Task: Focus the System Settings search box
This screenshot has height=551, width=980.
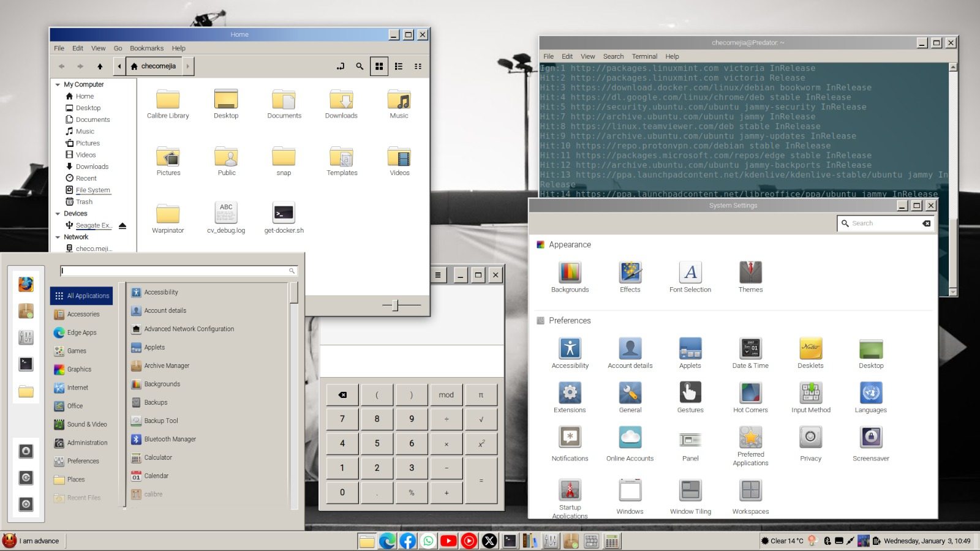Action: [885, 223]
